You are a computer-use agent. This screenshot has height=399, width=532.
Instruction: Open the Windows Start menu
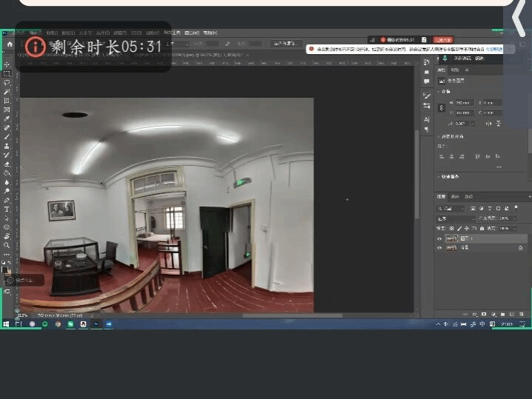coord(6,324)
